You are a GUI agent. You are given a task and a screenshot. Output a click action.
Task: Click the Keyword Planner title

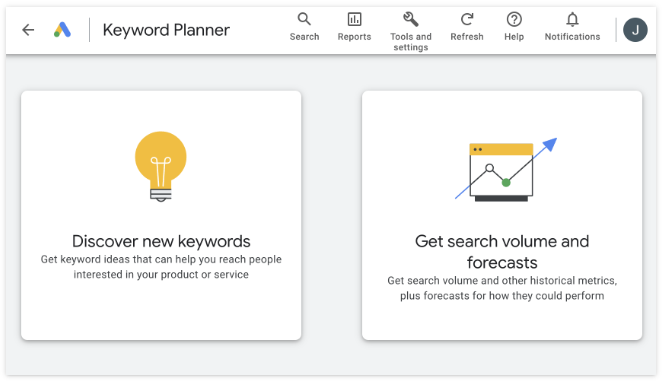click(166, 30)
